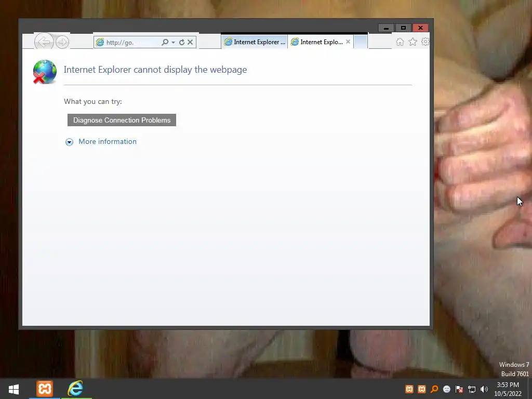Viewport: 532px width, 399px height.
Task: Stop loading with the address bar X icon
Action: coord(190,42)
